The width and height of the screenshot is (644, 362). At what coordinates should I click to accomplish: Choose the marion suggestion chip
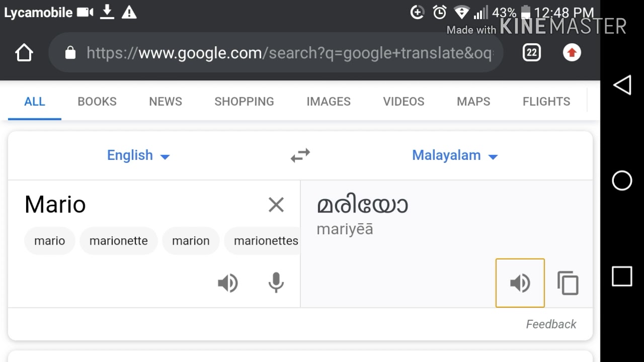(191, 241)
